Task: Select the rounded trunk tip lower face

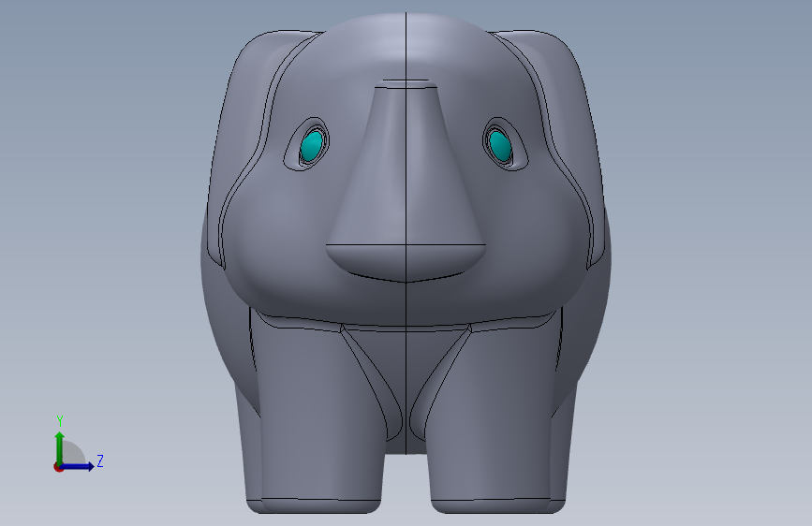Action: point(406,261)
